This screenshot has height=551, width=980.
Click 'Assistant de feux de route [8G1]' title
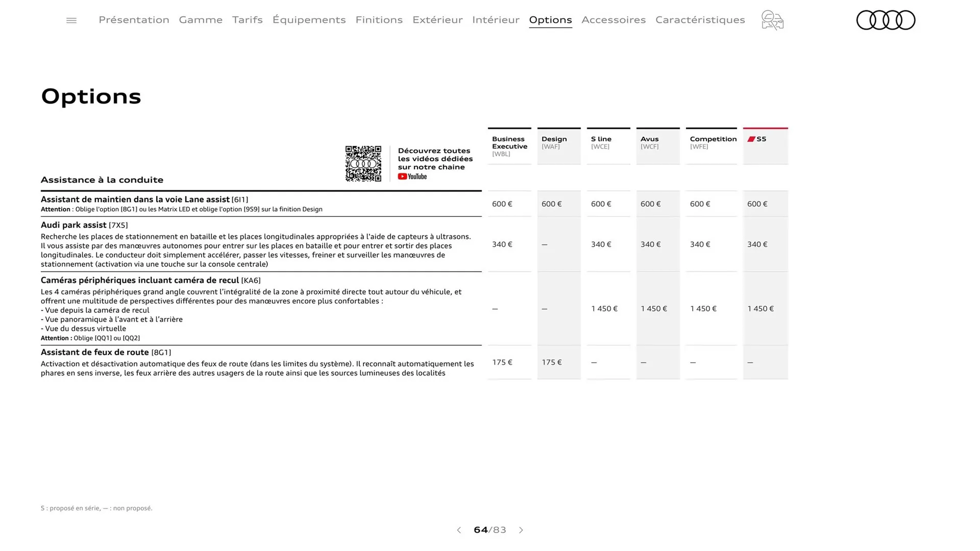[106, 353]
